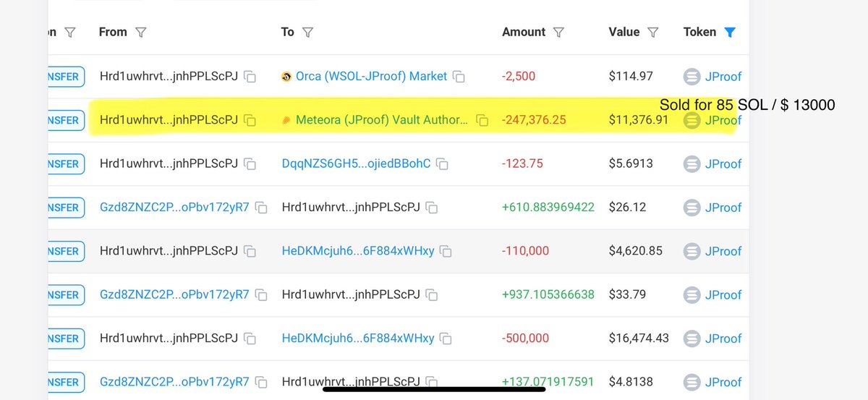Open the active Token column filter
868x400 pixels.
[x=730, y=33]
